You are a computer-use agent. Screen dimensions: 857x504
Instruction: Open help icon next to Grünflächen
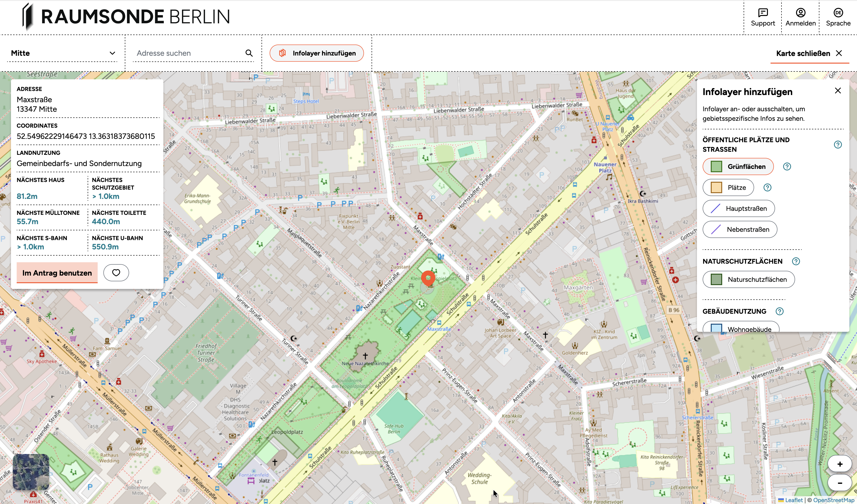click(787, 167)
